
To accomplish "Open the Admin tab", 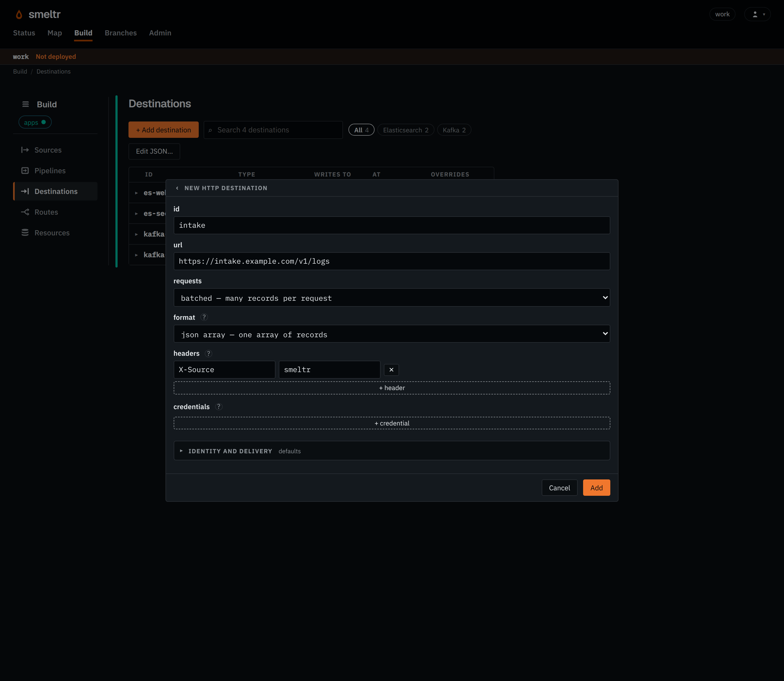I will pyautogui.click(x=160, y=33).
